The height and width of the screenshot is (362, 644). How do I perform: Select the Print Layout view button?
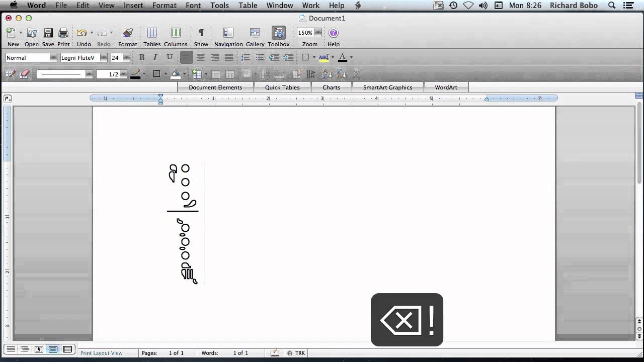pos(53,349)
